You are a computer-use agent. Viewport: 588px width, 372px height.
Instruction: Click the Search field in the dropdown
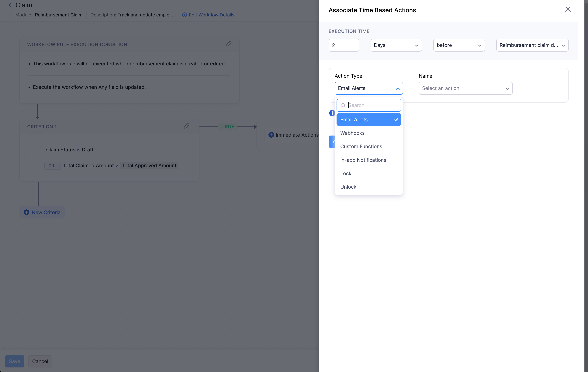pyautogui.click(x=369, y=105)
